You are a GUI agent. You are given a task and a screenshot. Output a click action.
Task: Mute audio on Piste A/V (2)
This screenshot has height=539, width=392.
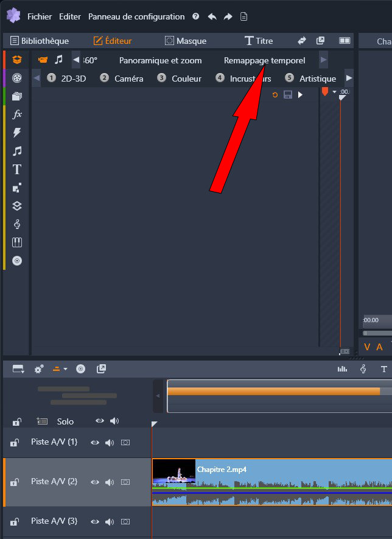tap(110, 482)
